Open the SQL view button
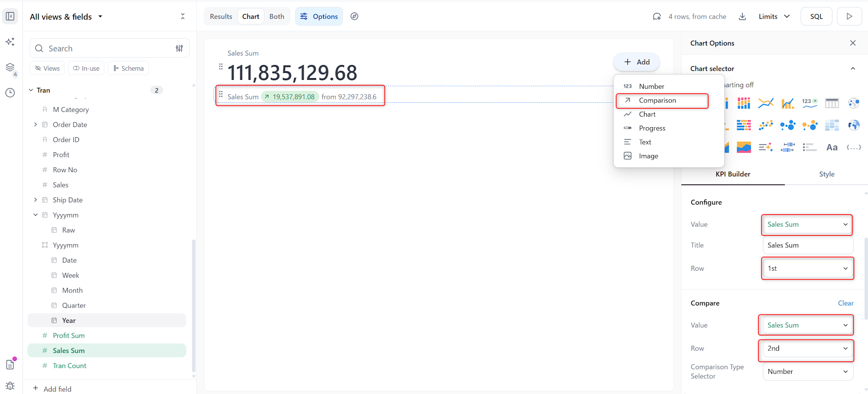The image size is (868, 394). tap(816, 16)
